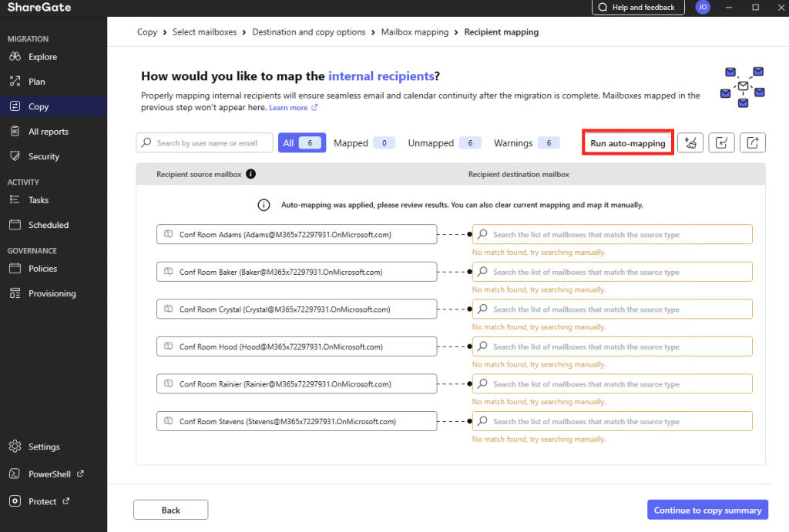Image resolution: width=789 pixels, height=532 pixels.
Task: Go to Copy breadcrumb
Action: (147, 32)
